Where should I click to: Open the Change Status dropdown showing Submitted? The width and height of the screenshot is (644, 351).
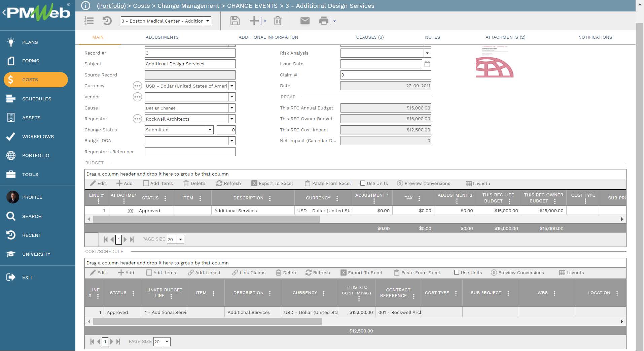(210, 130)
